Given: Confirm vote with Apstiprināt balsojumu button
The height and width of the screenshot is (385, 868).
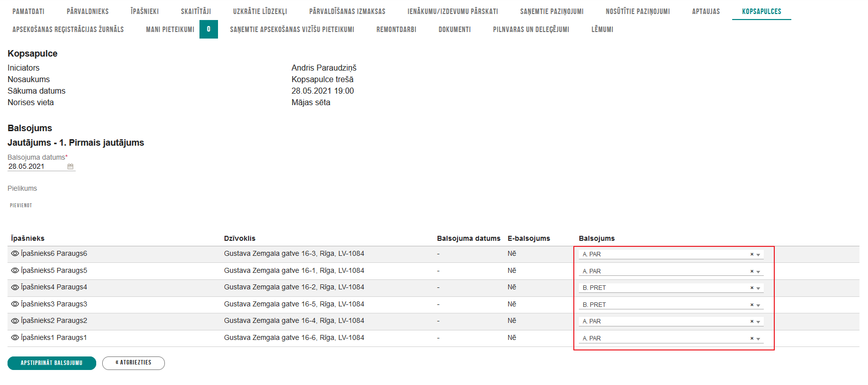Looking at the screenshot, I should click(x=52, y=363).
